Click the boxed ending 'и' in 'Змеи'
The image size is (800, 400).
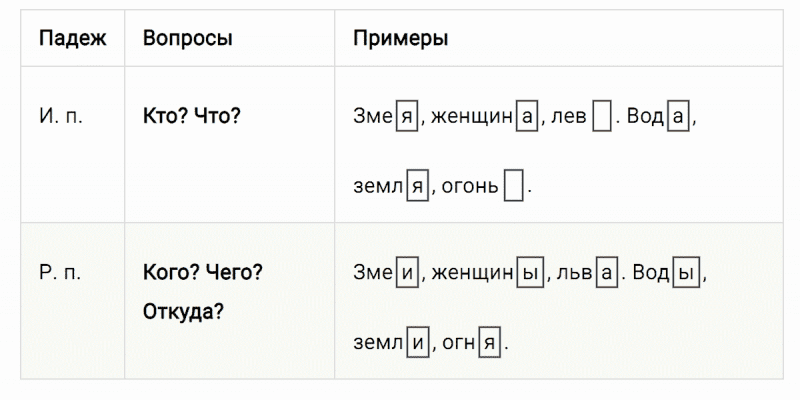(x=407, y=272)
